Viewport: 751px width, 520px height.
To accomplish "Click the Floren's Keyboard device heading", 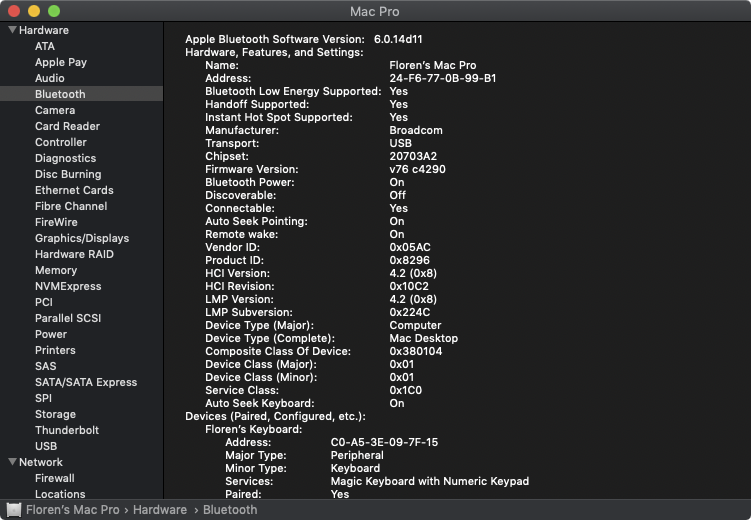I will pos(253,429).
